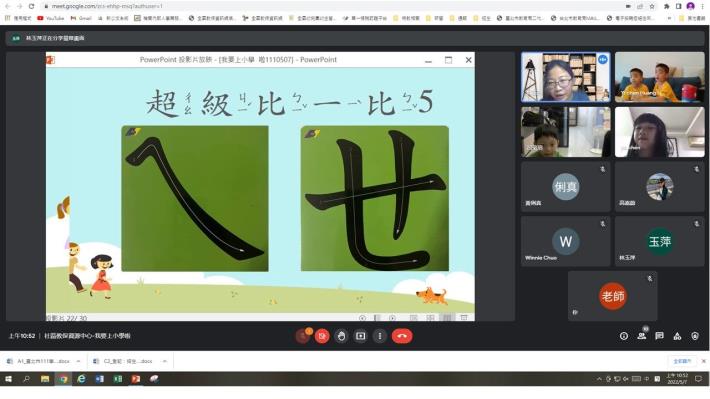Reload the page in Chrome
The width and height of the screenshot is (710, 399).
31,6
